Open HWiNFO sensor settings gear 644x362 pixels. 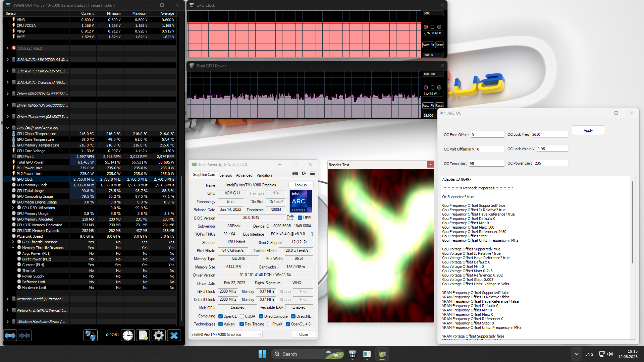coord(159,336)
